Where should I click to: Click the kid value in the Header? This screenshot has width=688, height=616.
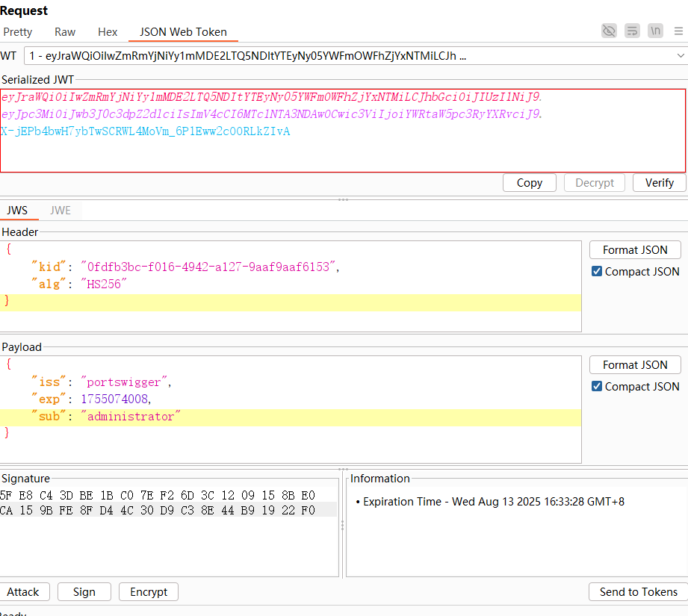pos(208,267)
